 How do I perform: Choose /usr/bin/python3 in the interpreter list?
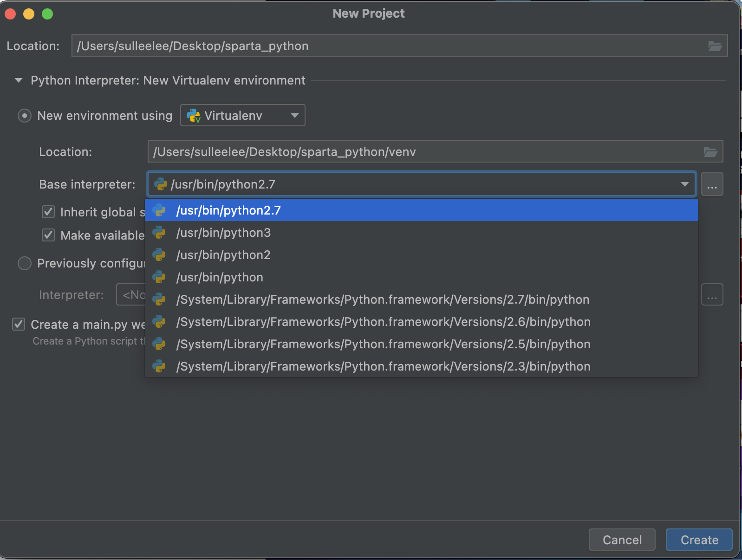click(x=422, y=233)
